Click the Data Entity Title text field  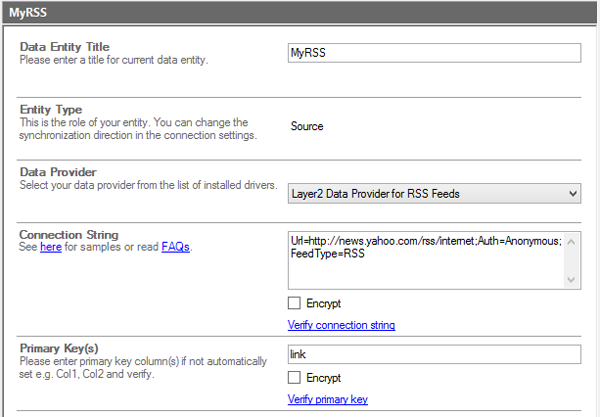(433, 53)
